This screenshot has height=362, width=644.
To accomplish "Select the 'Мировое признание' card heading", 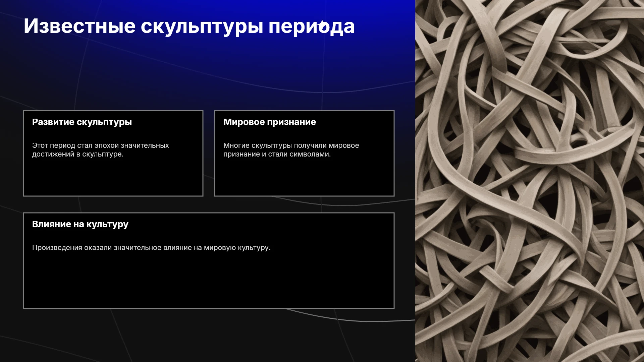I will (x=270, y=122).
